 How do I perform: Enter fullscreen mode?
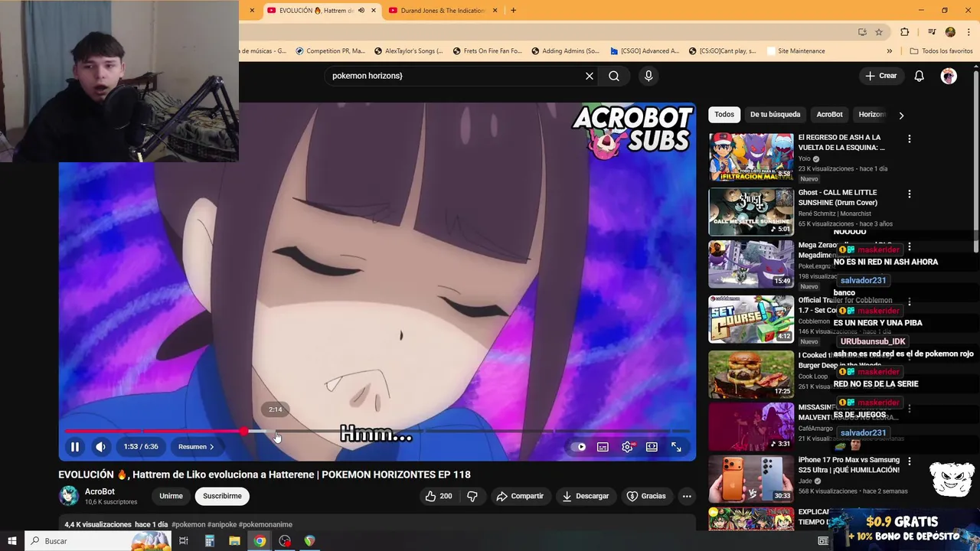[676, 447]
